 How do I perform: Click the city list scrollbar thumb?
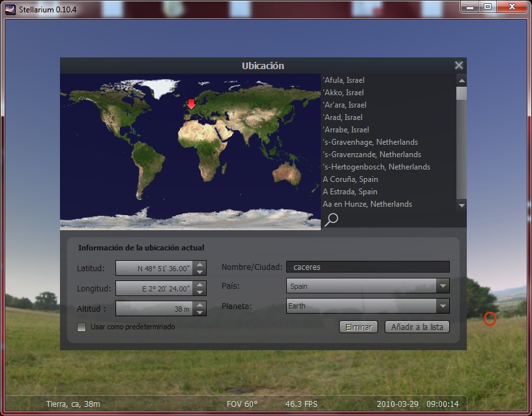(462, 93)
